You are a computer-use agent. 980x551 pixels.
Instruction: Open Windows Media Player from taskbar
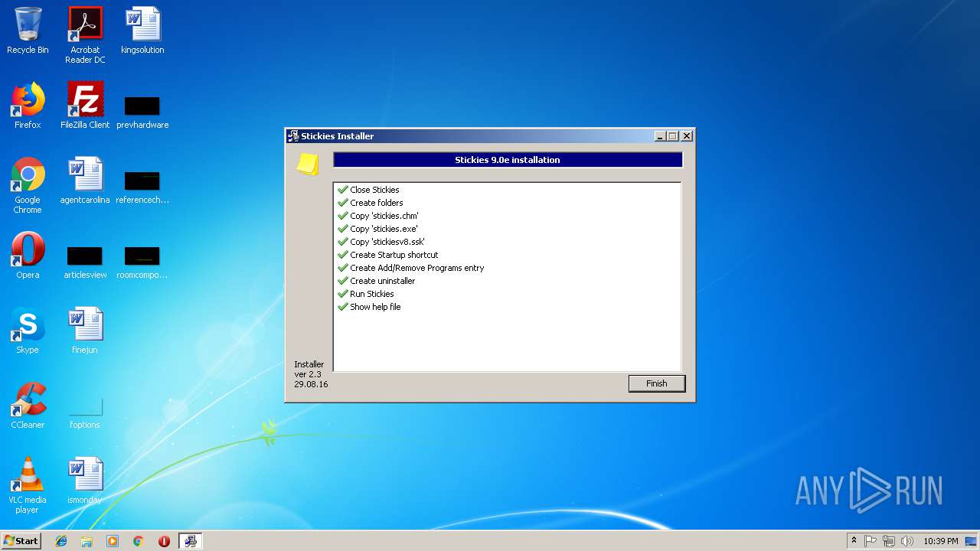[113, 541]
